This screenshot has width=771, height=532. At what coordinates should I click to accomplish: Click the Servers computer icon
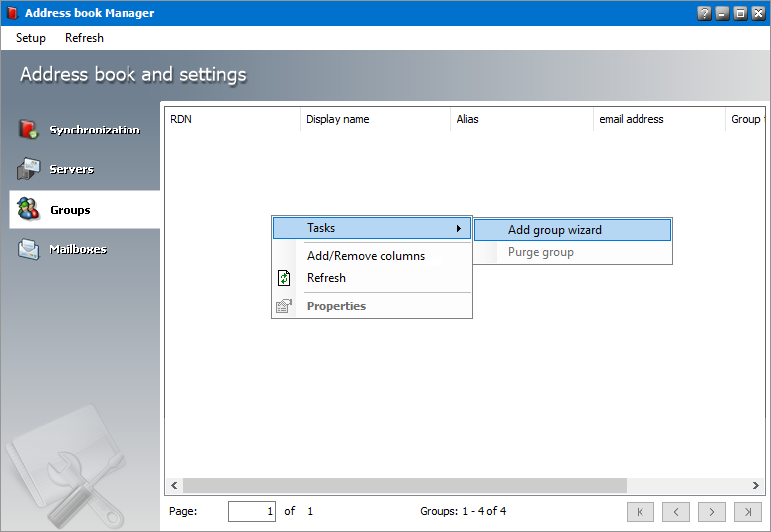tap(28, 169)
